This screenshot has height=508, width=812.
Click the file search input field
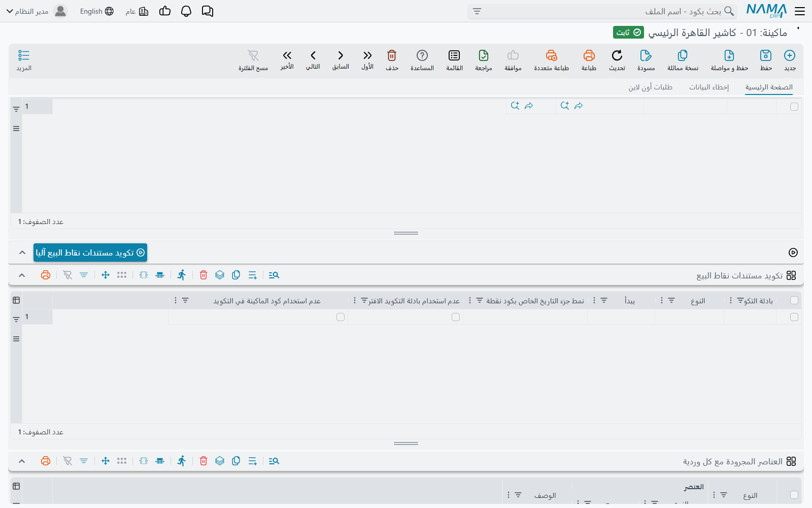click(602, 11)
